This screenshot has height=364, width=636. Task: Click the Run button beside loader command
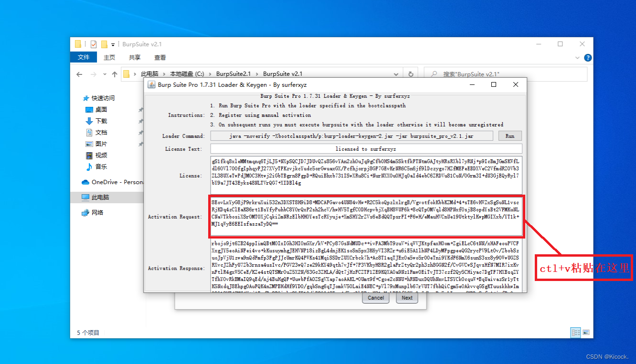(510, 136)
